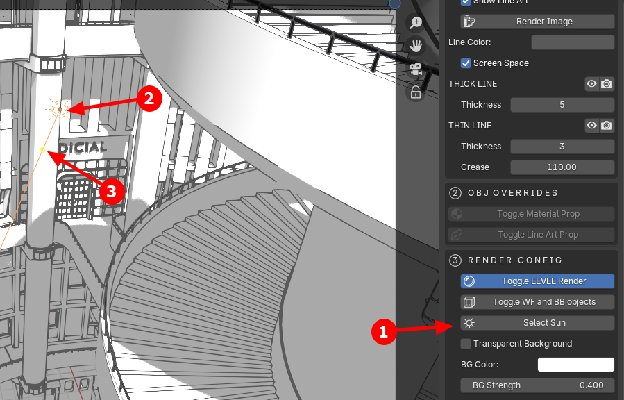Image resolution: width=624 pixels, height=400 pixels.
Task: Select the pan view hand icon
Action: pos(416,45)
